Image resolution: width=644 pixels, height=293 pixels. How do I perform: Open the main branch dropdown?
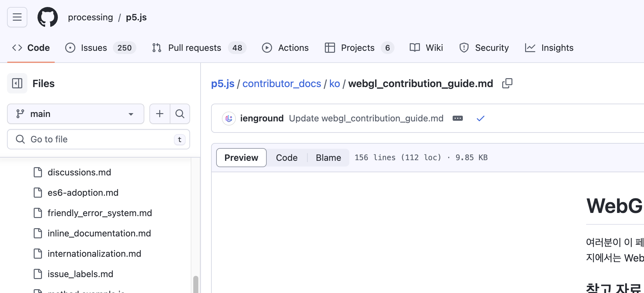coord(76,114)
